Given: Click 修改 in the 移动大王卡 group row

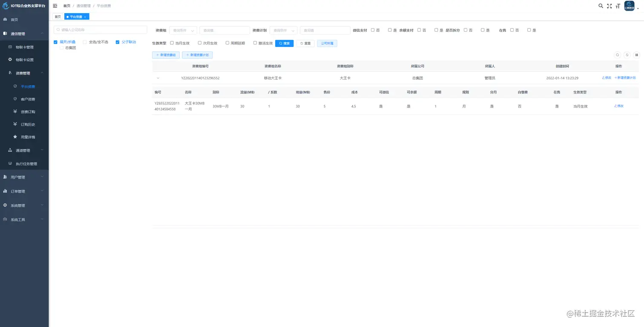Looking at the screenshot, I should point(607,78).
